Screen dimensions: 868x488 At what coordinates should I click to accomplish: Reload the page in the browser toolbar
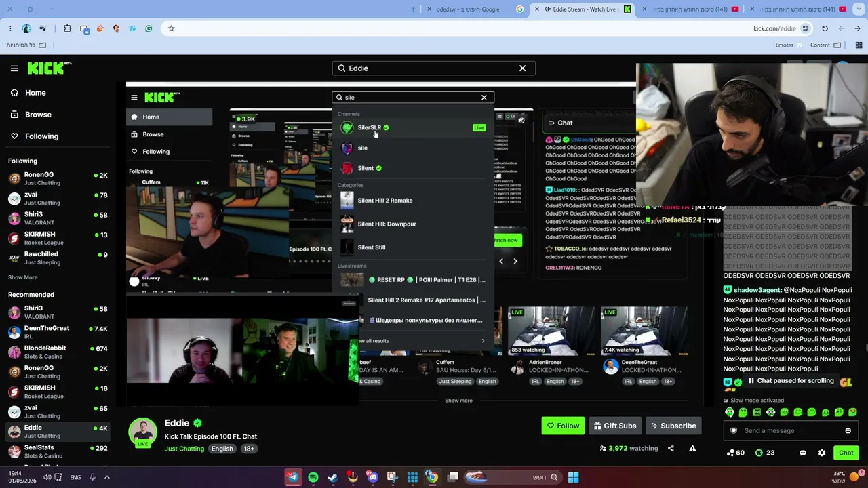[x=825, y=28]
